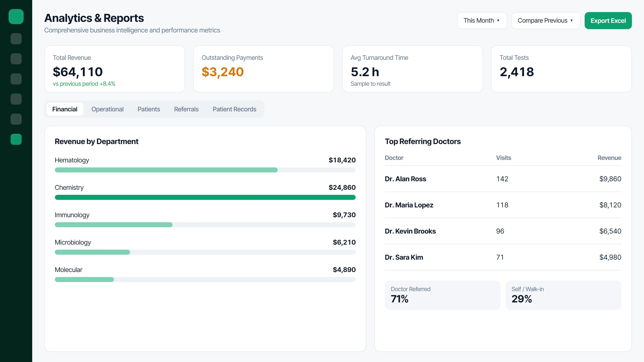Click the Chemistry $24,860 amount

(342, 188)
